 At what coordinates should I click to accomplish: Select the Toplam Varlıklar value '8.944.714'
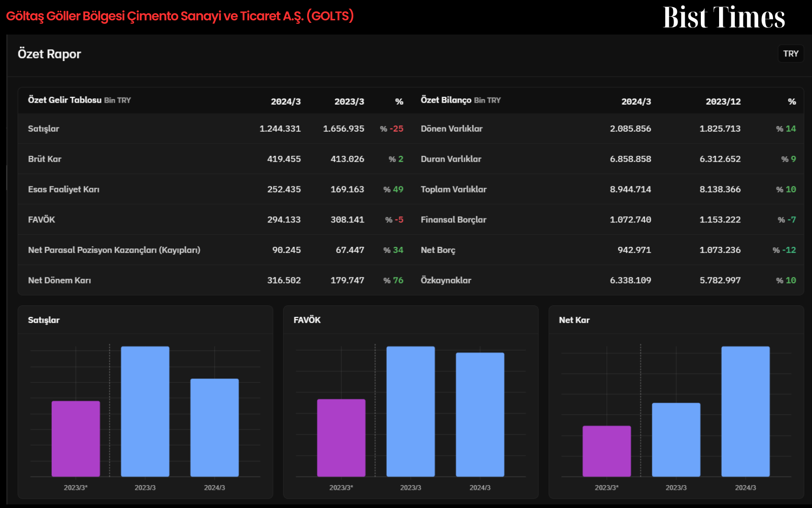click(630, 189)
